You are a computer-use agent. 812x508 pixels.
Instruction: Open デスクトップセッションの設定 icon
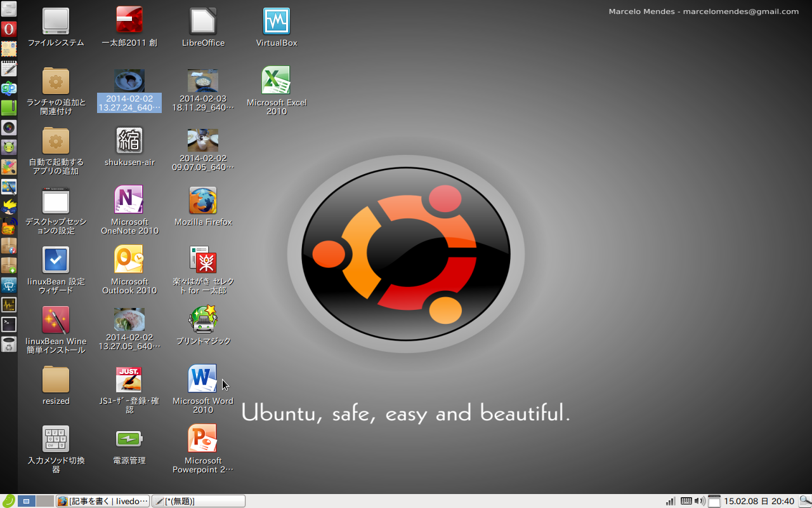tap(56, 201)
